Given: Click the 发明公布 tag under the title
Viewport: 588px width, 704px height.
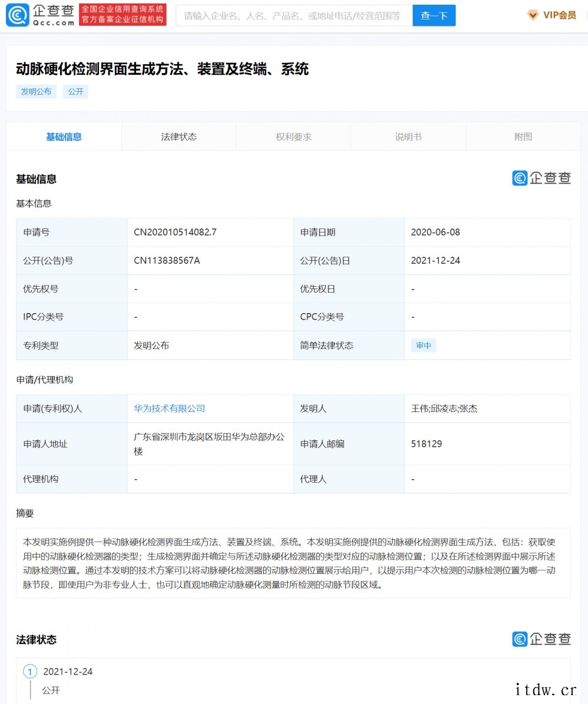Looking at the screenshot, I should (36, 92).
